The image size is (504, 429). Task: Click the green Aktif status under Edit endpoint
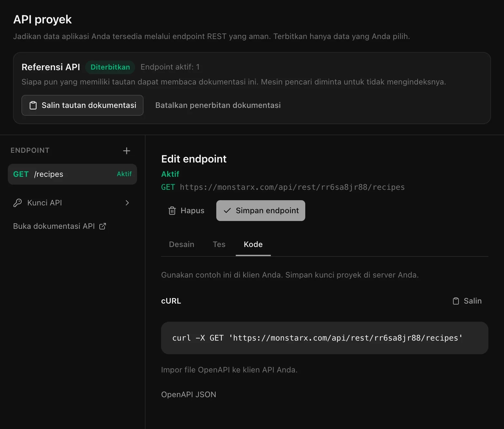click(x=170, y=174)
